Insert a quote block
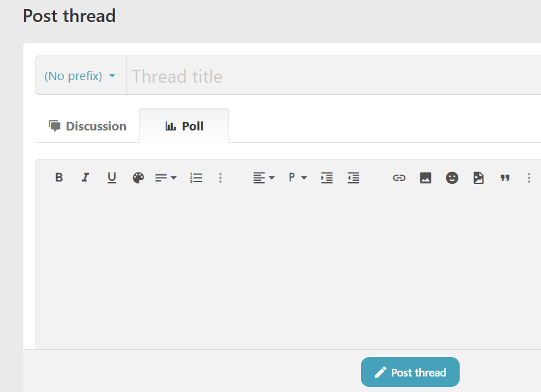This screenshot has width=541, height=392. pos(505,178)
